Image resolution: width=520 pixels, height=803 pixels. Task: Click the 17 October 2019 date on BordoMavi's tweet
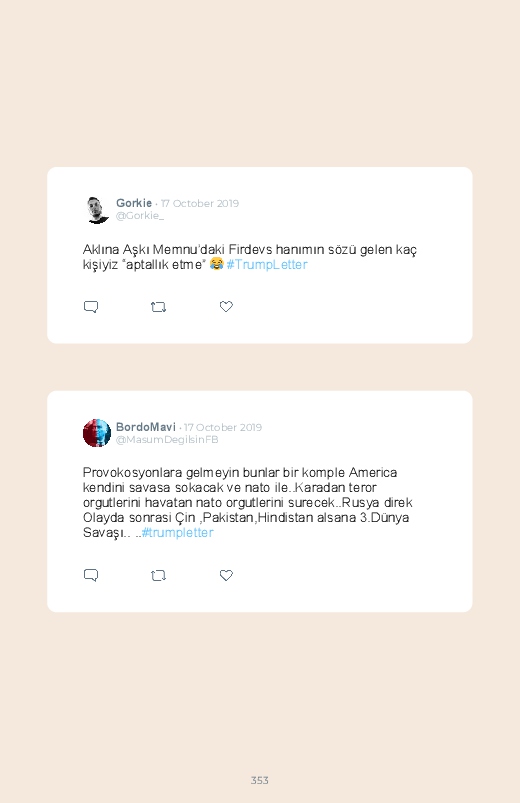coord(223,427)
